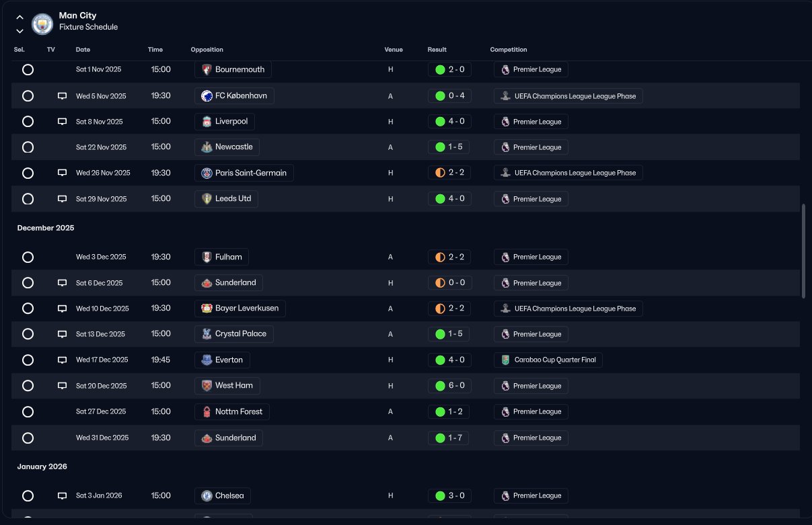Select the Nottm Forest fixture radio button

(x=28, y=411)
